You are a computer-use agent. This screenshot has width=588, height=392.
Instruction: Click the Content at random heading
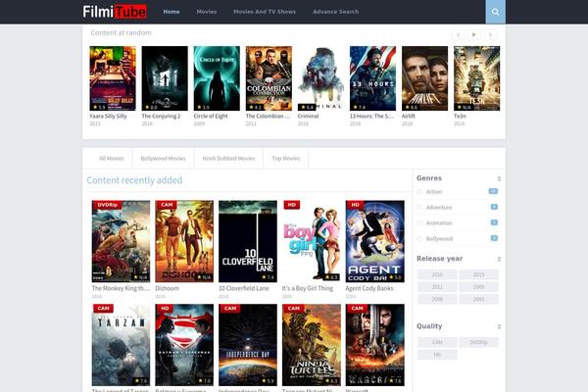click(x=121, y=32)
